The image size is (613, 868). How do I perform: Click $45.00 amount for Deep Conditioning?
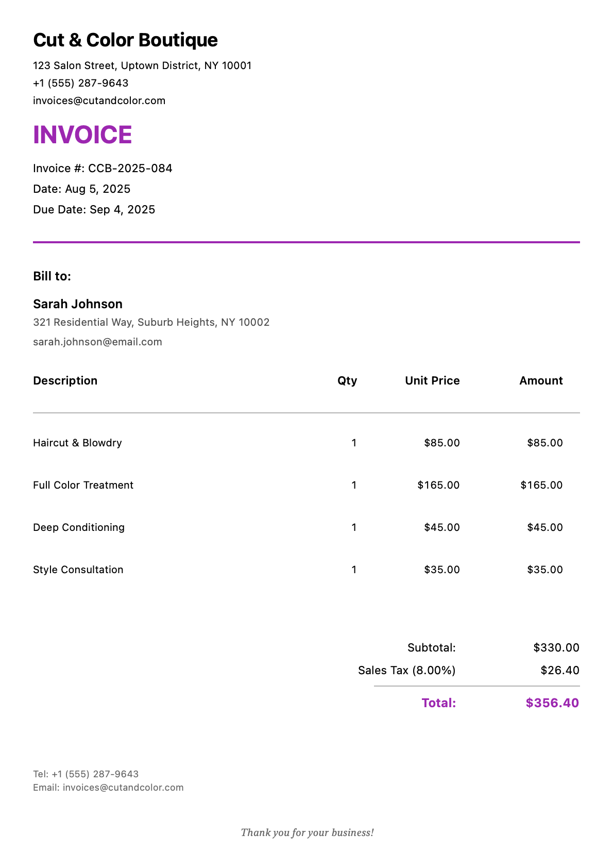coord(545,527)
